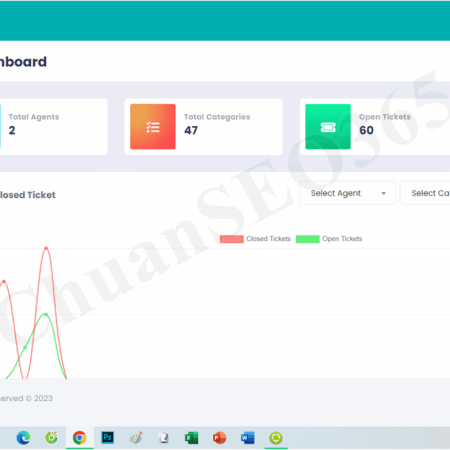The height and width of the screenshot is (450, 450).
Task: Open Microsoft Edge from the taskbar
Action: coord(23,438)
